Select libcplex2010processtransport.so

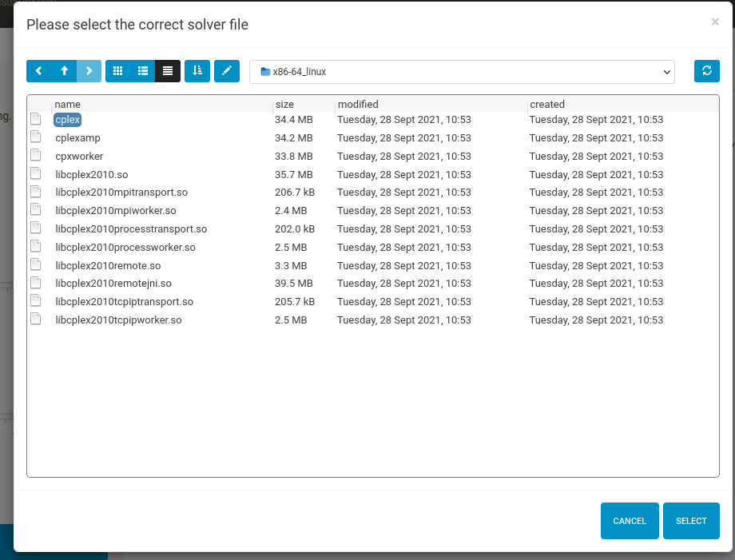131,228
